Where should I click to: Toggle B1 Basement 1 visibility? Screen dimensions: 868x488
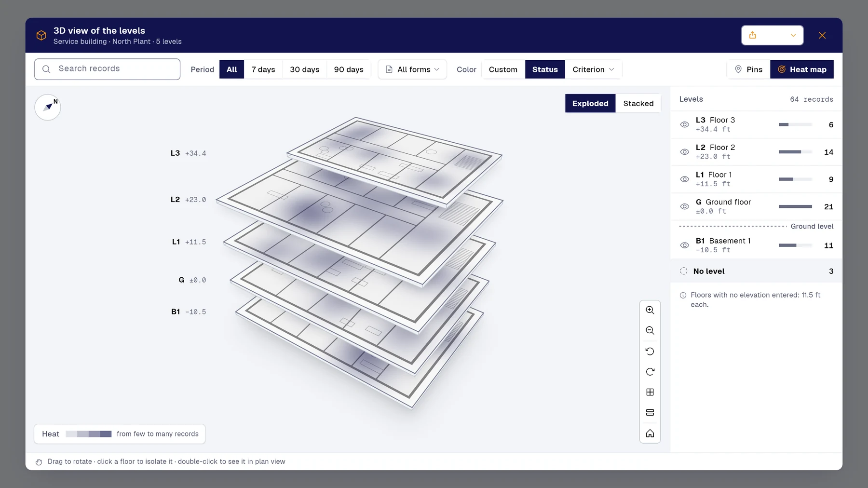(684, 245)
